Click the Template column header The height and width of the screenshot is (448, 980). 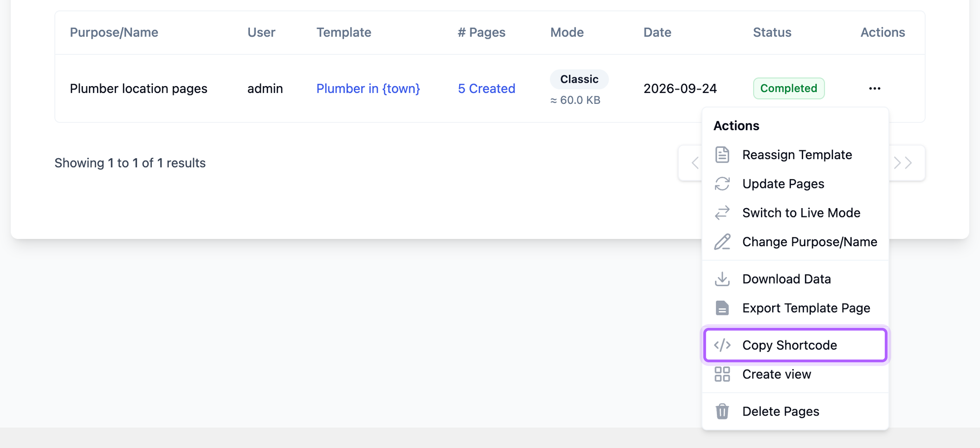[x=343, y=32]
